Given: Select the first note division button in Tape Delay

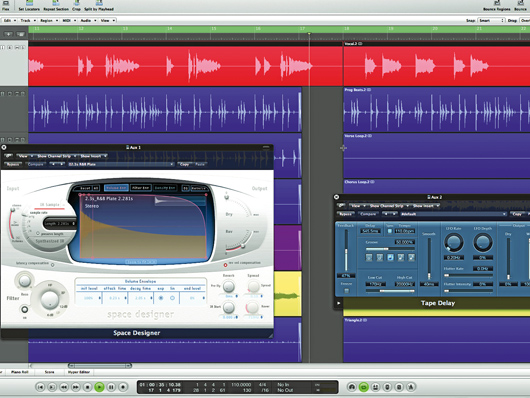Looking at the screenshot, I should pyautogui.click(x=369, y=258).
